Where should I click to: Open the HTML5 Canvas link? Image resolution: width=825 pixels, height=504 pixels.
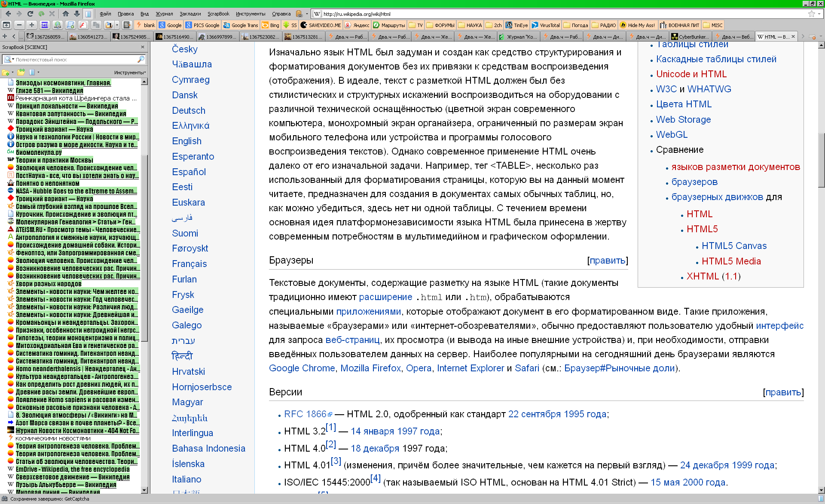click(x=734, y=246)
